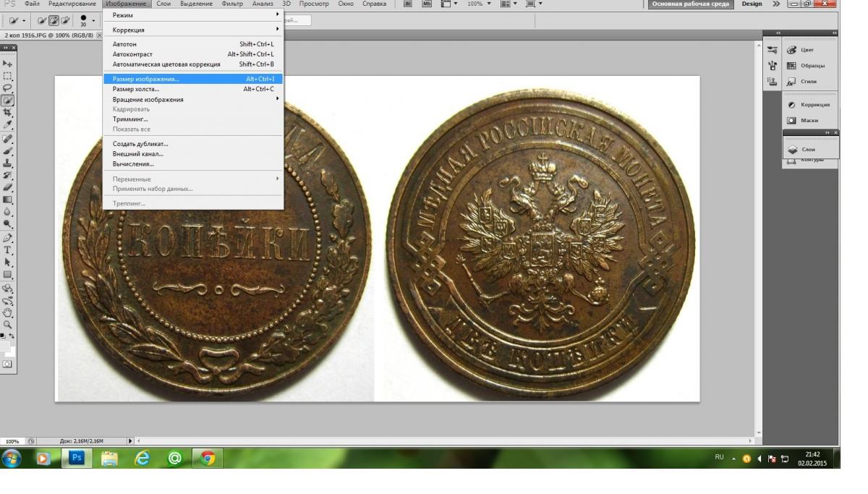868x494 pixels.
Task: Select the Rectangular Marquee tool
Action: point(8,76)
